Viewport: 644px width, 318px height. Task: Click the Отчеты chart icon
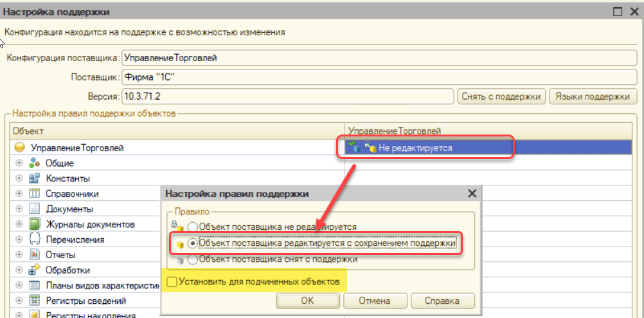pyautogui.click(x=34, y=254)
